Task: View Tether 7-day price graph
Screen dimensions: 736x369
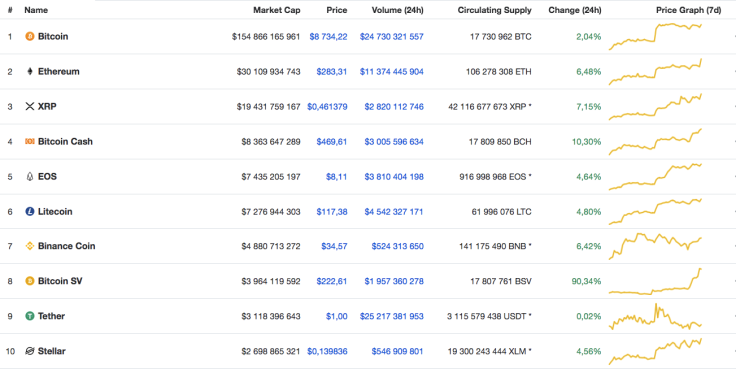Action: [655, 316]
